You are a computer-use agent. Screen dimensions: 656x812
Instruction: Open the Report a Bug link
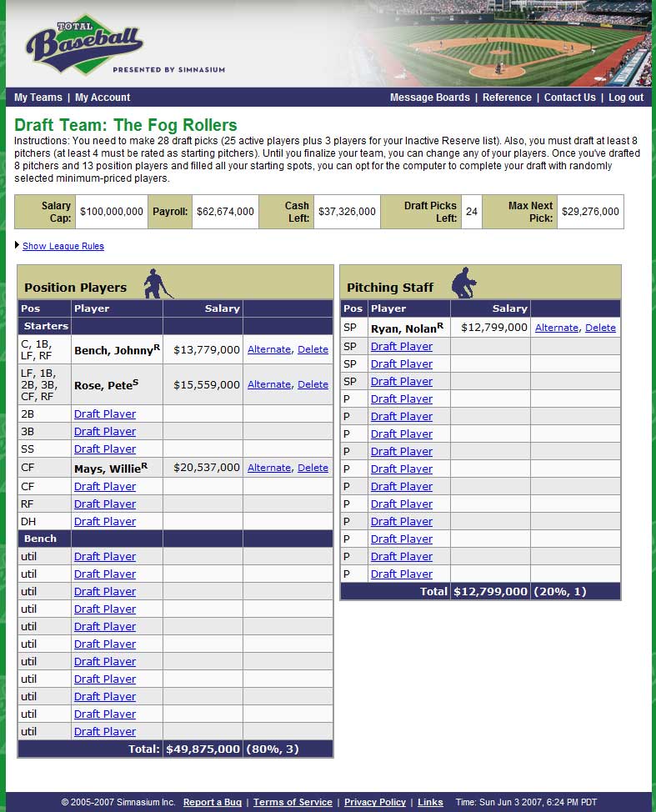pos(213,802)
